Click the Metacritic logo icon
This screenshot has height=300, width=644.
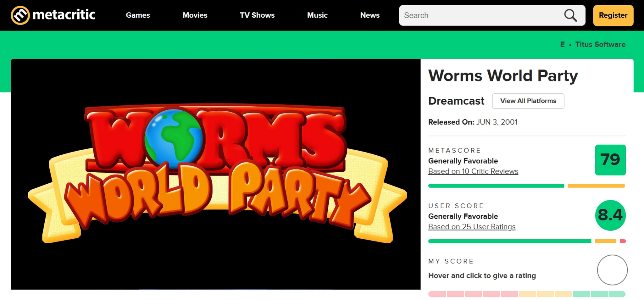[x=20, y=15]
